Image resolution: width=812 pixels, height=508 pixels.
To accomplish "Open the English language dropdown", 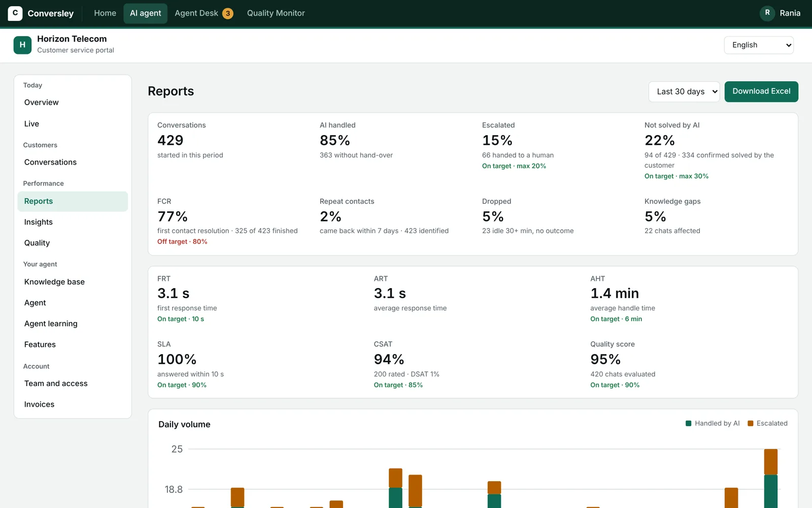I will pos(759,45).
